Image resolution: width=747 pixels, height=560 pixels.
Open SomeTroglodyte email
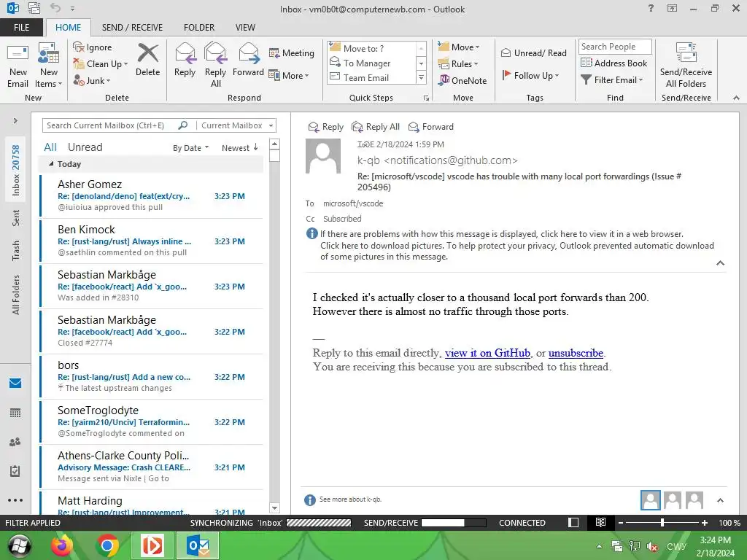tap(152, 422)
